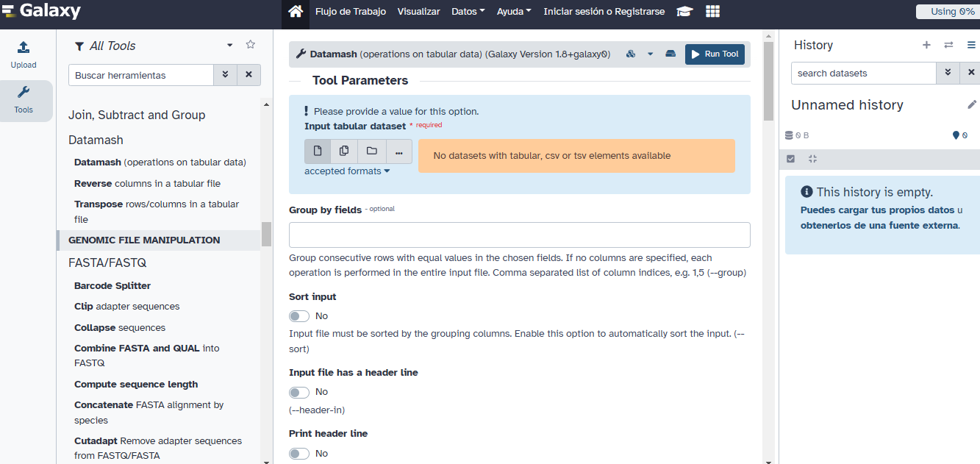Click the Group by fields input box
This screenshot has width=980, height=464.
pos(519,235)
